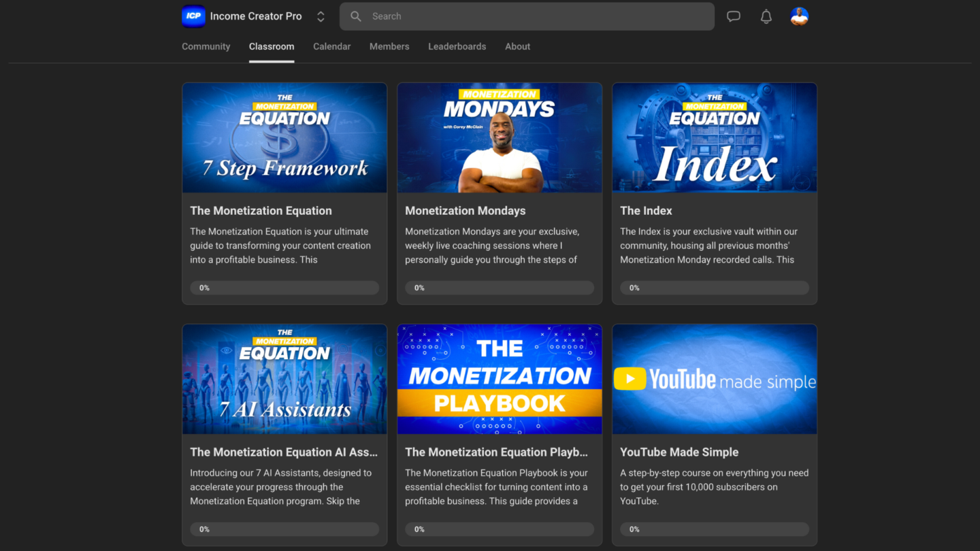Open 'The Index' course
Viewport: 980px width, 551px height.
[x=645, y=210]
